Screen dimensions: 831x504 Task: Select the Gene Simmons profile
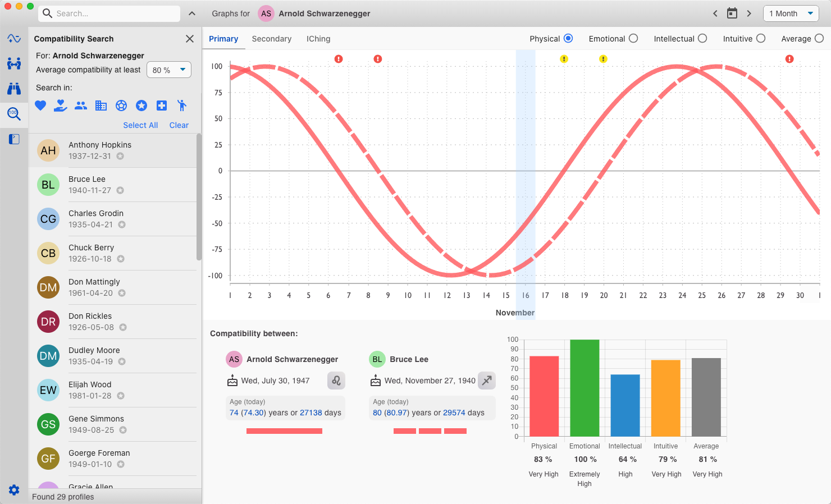click(x=113, y=424)
